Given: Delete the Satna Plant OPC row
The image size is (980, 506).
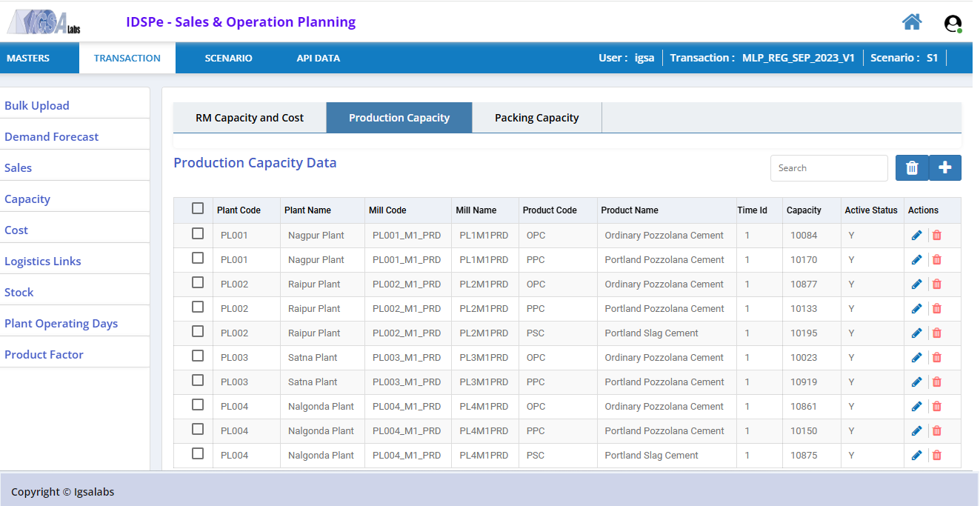Looking at the screenshot, I should click(937, 358).
